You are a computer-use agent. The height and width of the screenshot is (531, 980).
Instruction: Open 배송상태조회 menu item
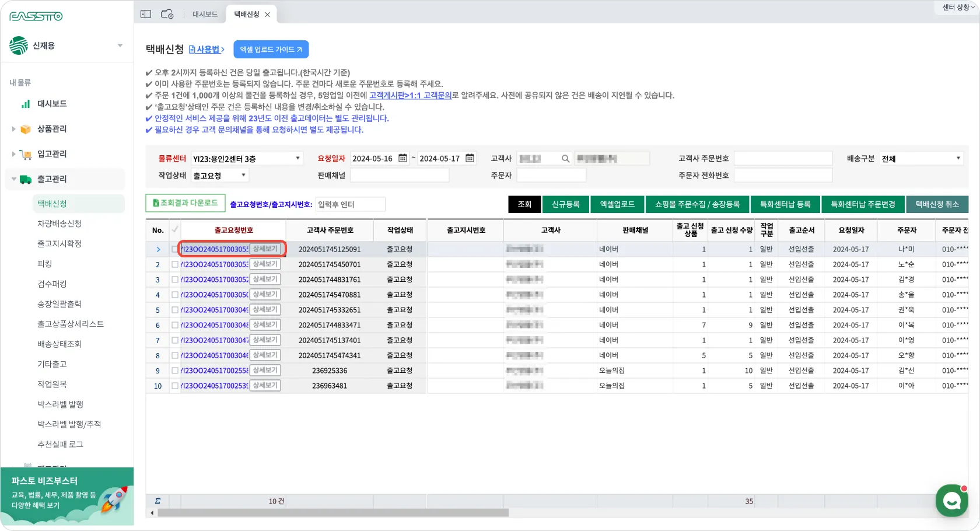(x=60, y=344)
